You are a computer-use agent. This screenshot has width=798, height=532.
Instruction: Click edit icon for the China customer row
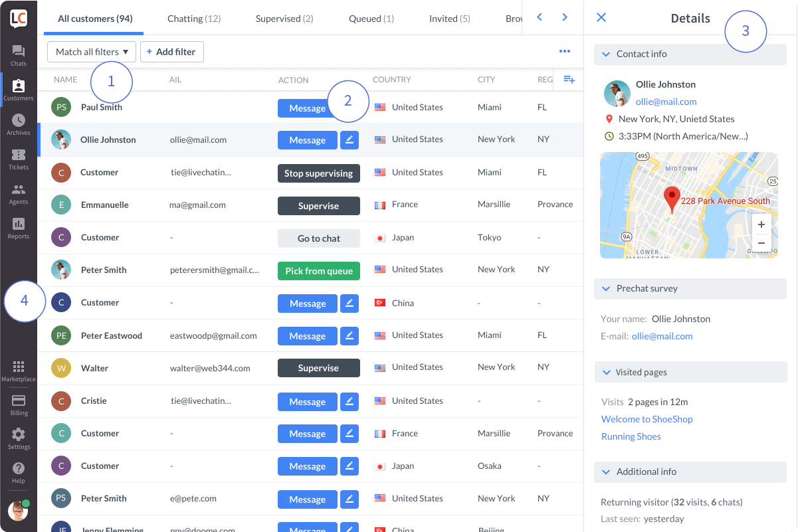pos(349,303)
